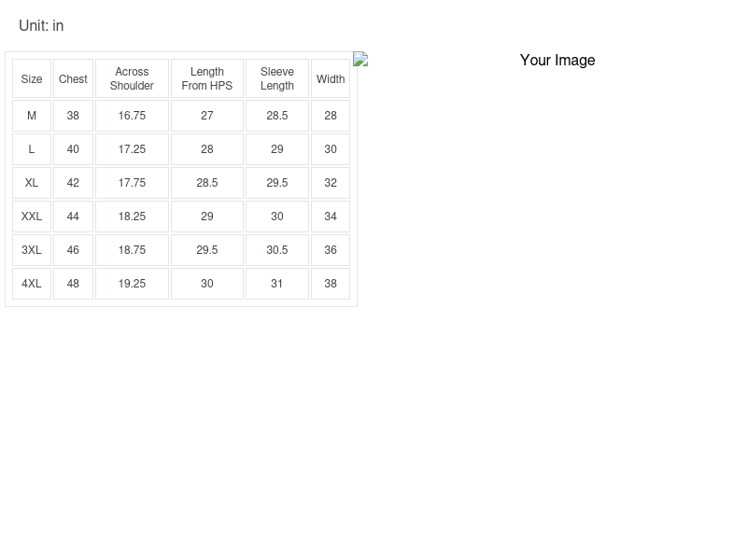Select the 4XL size cell
The width and height of the screenshot is (747, 560).
(x=32, y=284)
